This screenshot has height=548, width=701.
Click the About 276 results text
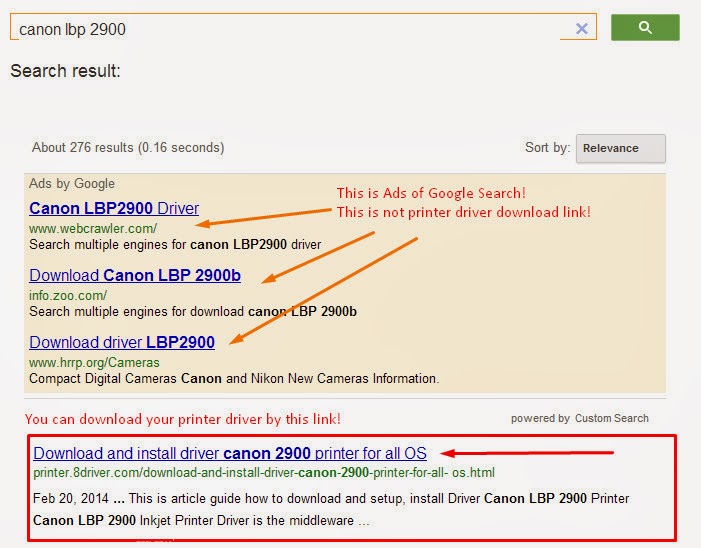tap(128, 148)
